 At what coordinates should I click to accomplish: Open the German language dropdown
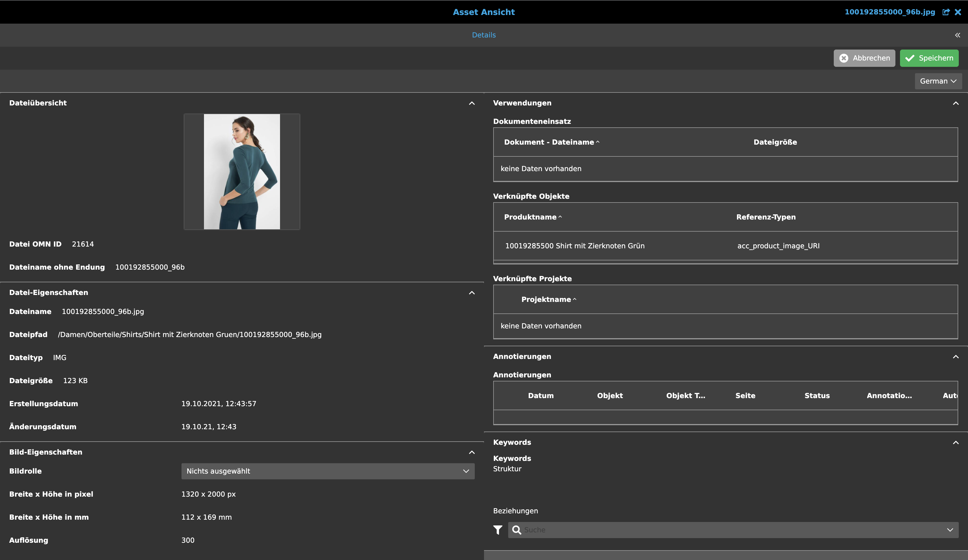point(938,81)
